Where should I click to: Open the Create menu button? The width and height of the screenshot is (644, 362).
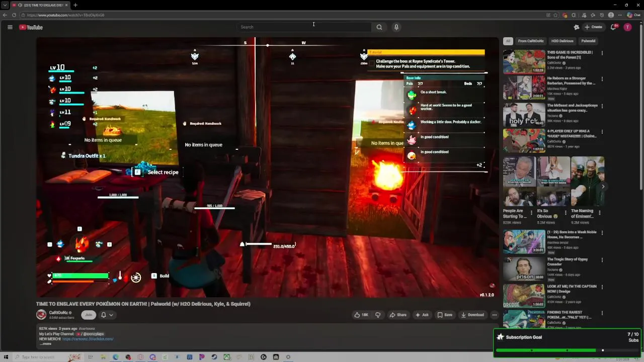(594, 27)
